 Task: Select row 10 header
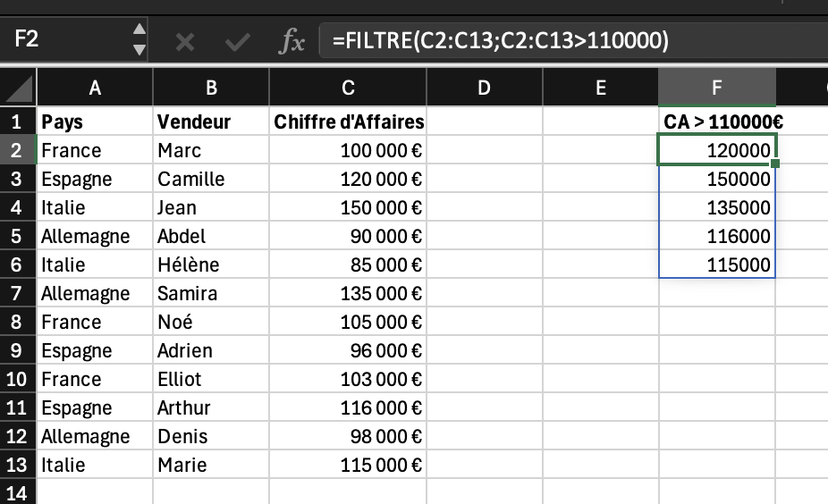tap(17, 379)
